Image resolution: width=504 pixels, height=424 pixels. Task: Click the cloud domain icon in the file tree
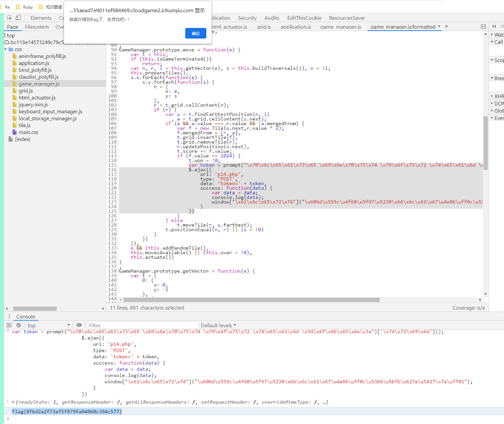click(x=7, y=42)
